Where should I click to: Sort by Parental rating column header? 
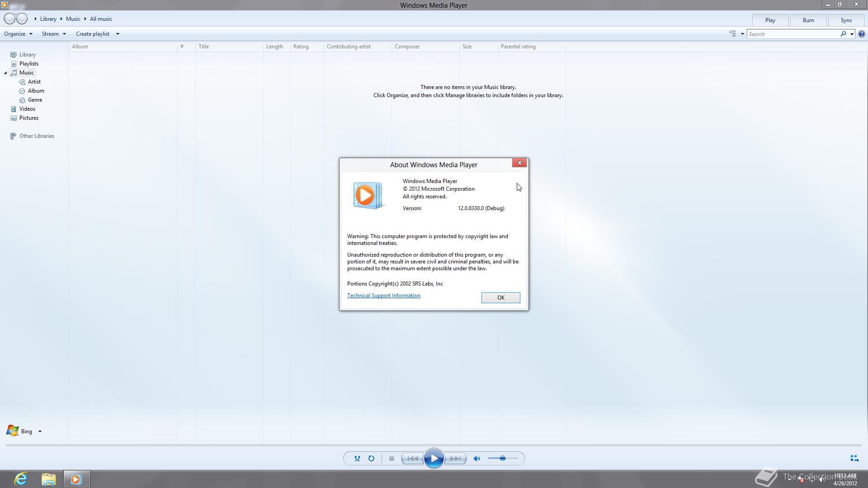tap(532, 47)
